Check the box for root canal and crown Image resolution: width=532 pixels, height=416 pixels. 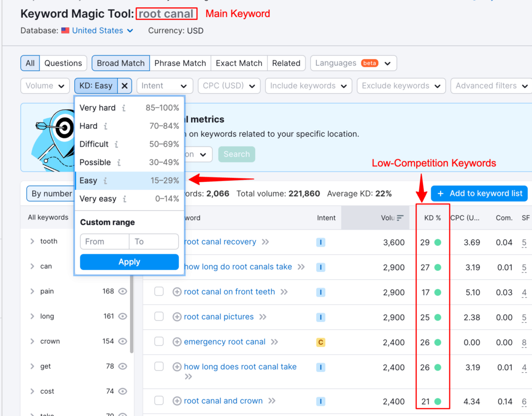pyautogui.click(x=159, y=400)
